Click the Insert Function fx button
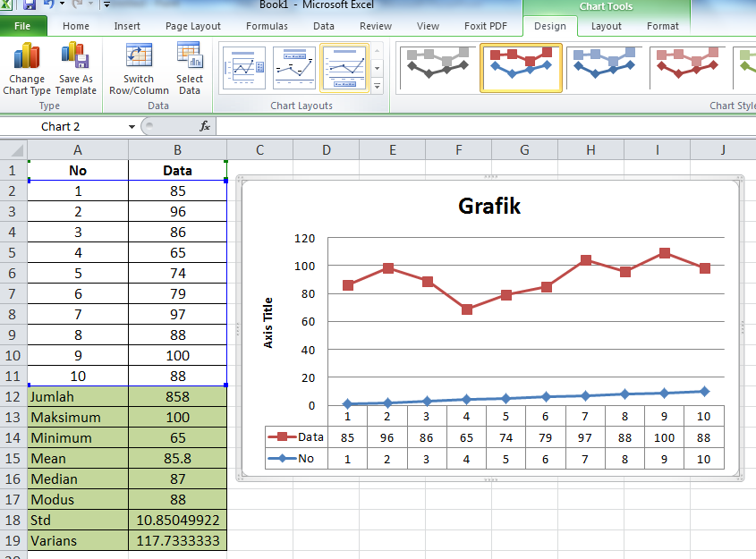The height and width of the screenshot is (559, 756). click(x=204, y=126)
